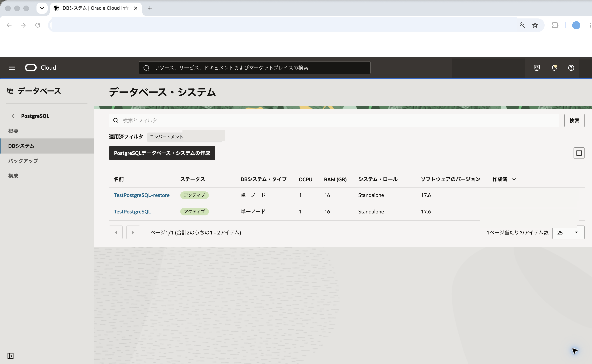
Task: Click the PostgreSQL sidebar heading
Action: click(35, 116)
